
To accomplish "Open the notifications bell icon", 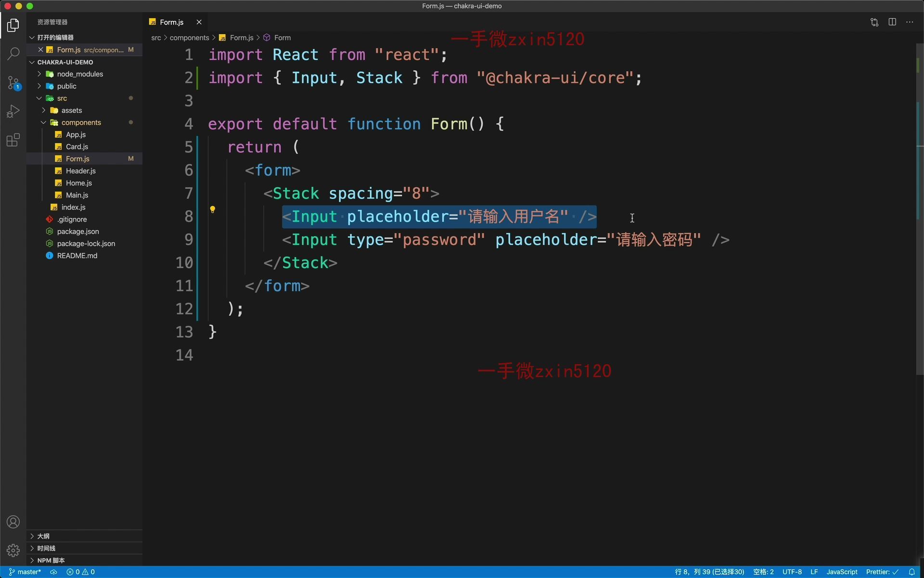I will 911,572.
